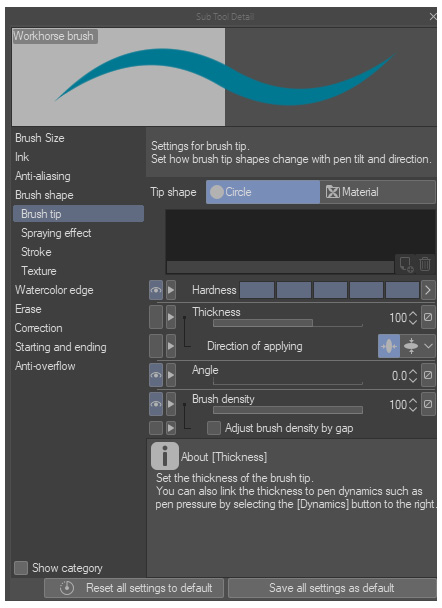The height and width of the screenshot is (608, 442).
Task: Open Angle dynamics settings button
Action: tap(428, 375)
